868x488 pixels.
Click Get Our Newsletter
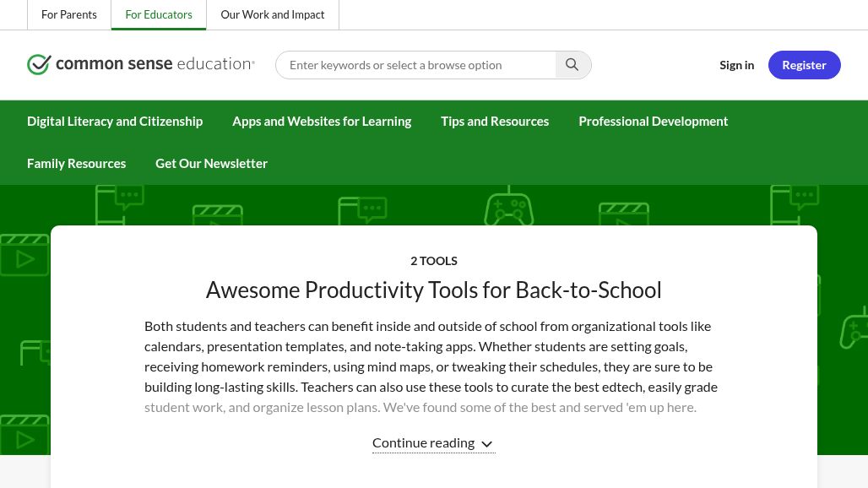(211, 163)
